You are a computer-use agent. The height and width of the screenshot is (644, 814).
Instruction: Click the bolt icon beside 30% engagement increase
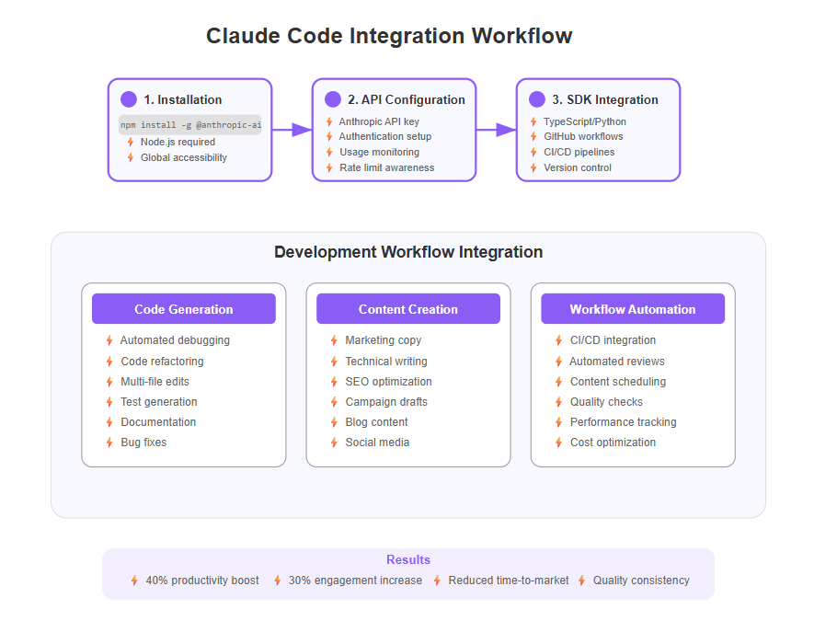(278, 581)
